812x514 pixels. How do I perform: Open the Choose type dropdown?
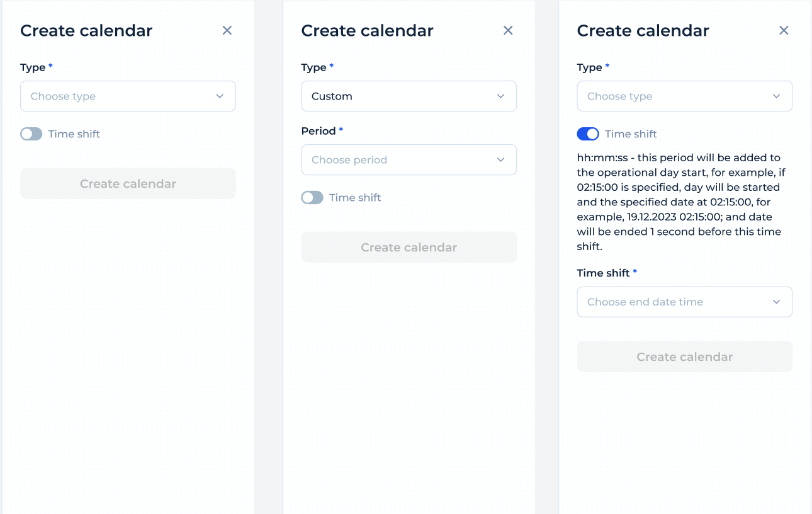128,96
